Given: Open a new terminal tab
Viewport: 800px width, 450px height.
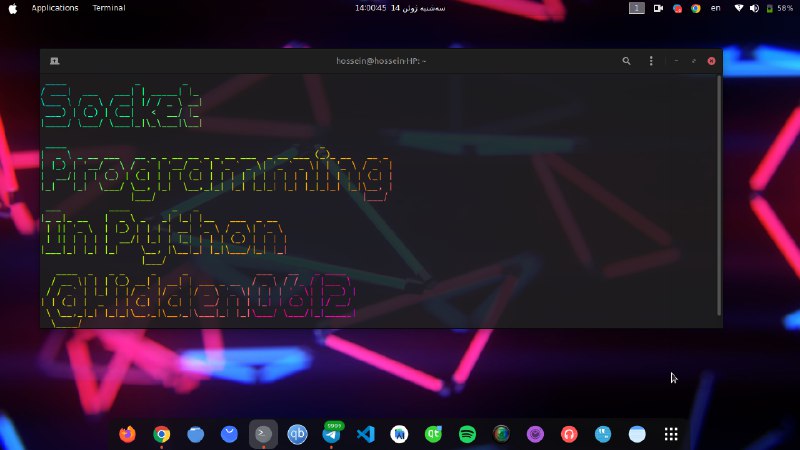Looking at the screenshot, I should pyautogui.click(x=55, y=61).
